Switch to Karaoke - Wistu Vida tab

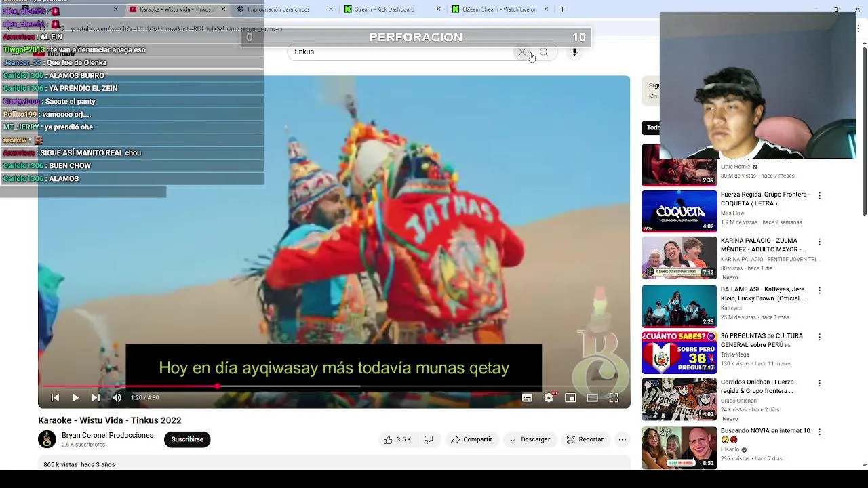(x=175, y=9)
